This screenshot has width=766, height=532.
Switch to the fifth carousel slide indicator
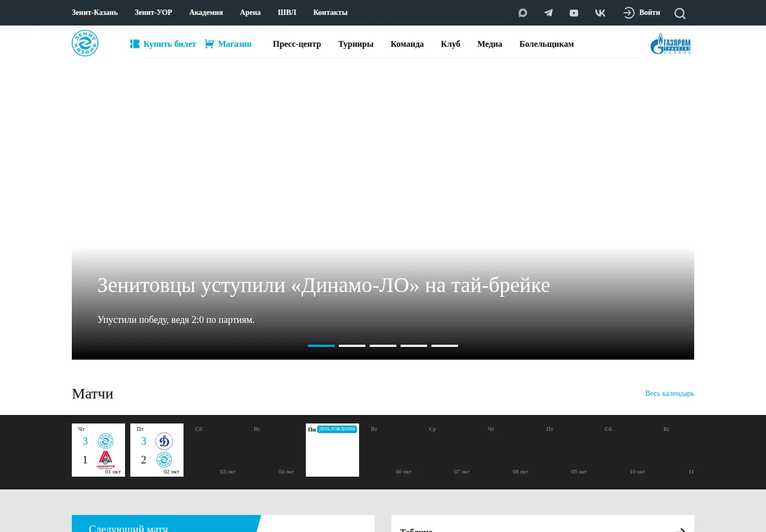[x=445, y=346]
